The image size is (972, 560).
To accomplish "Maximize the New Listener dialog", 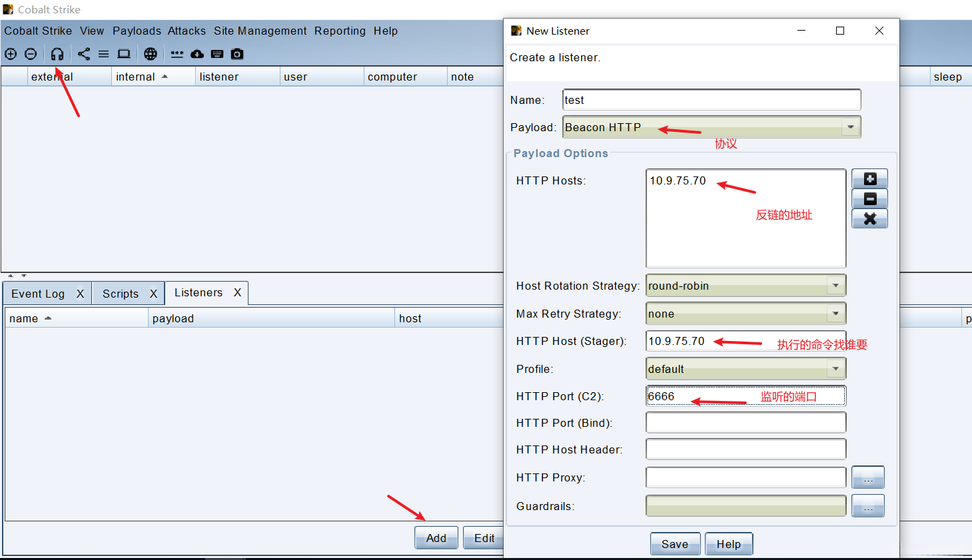I will pos(840,31).
